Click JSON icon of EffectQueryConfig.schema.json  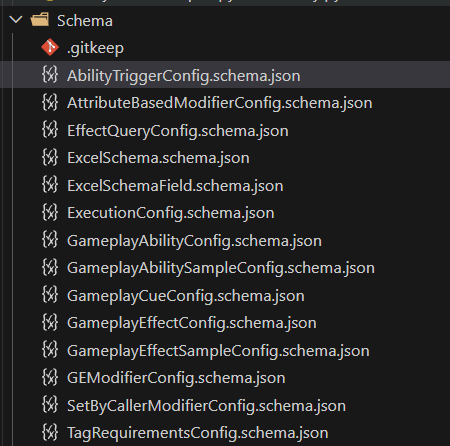(50, 129)
